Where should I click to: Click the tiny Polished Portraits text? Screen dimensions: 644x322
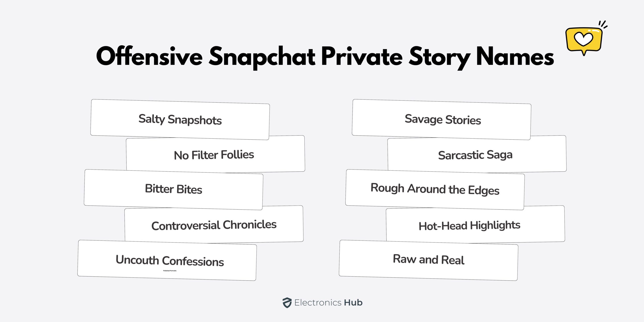click(x=170, y=271)
